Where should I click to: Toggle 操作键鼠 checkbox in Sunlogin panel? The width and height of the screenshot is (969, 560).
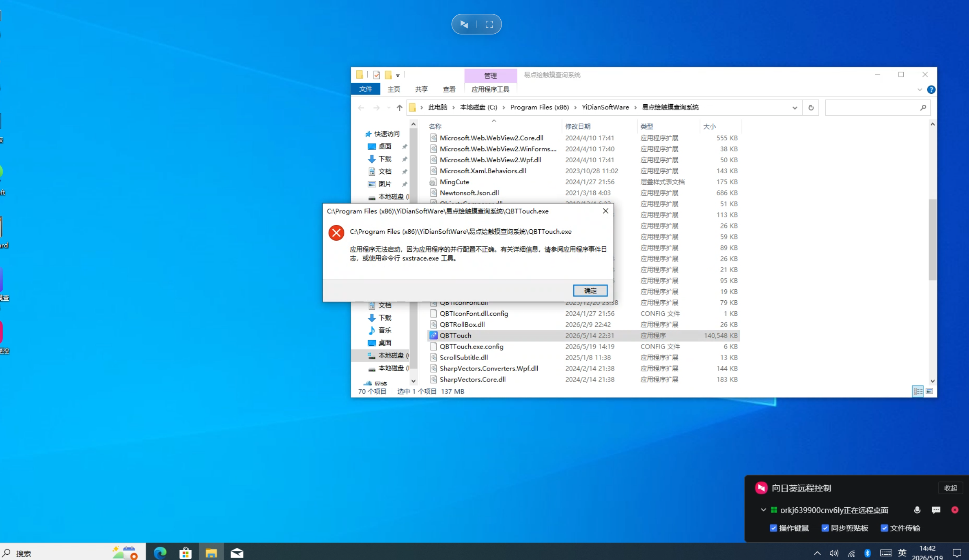tap(773, 528)
